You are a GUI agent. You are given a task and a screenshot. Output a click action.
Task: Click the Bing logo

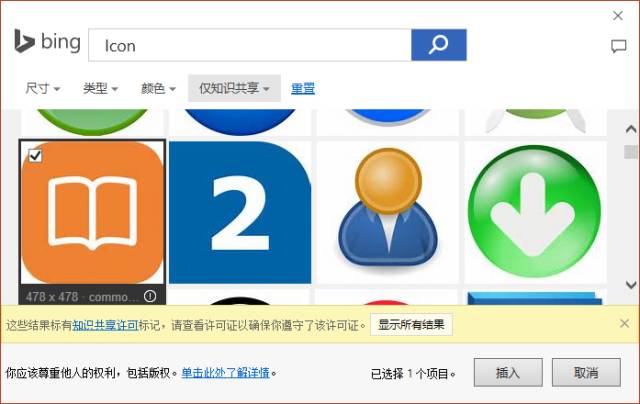point(47,42)
